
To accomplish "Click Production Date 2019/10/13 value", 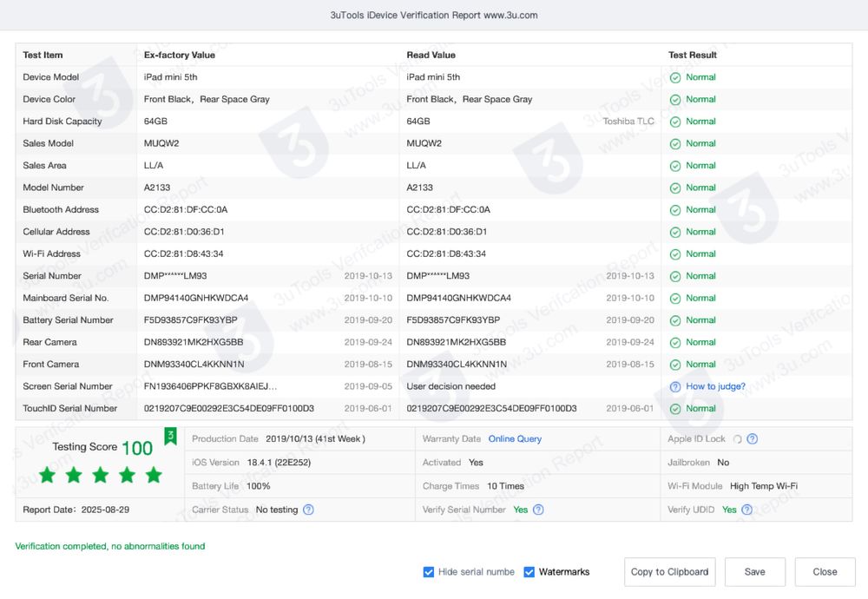I will pos(315,439).
